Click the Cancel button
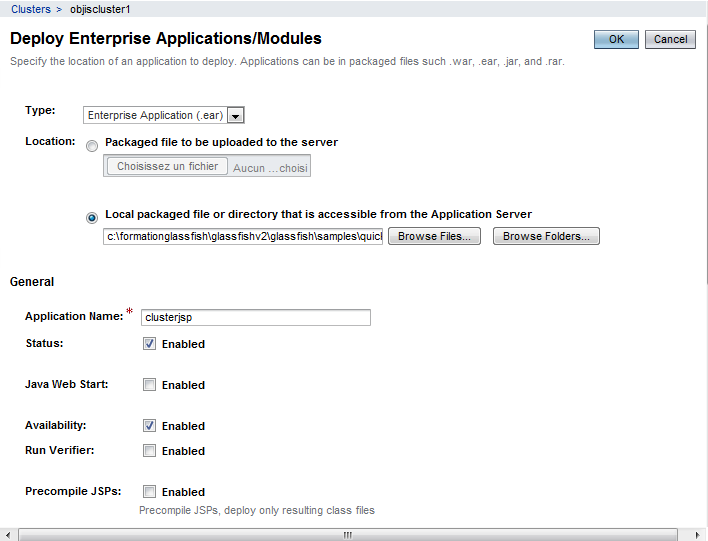708x541 pixels. tap(670, 39)
